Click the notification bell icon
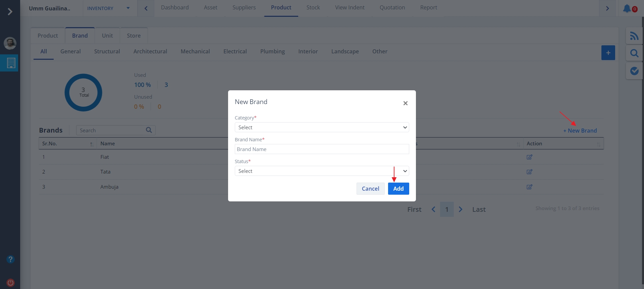This screenshot has height=289, width=644. click(x=627, y=8)
